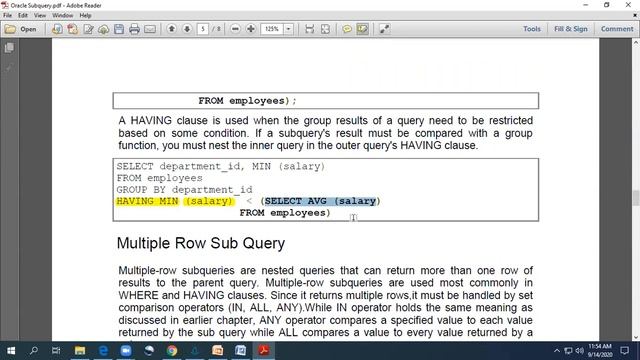Print the document via printer icon
This screenshot has height=360, width=640.
coord(134,29)
